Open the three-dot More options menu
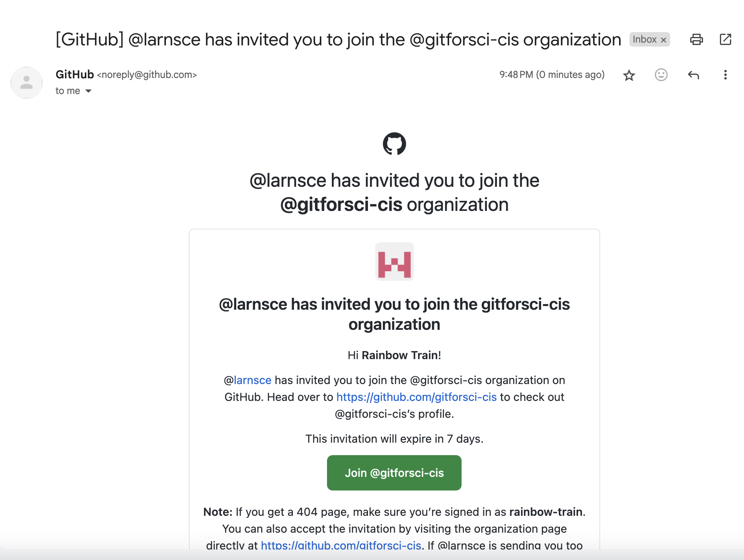The image size is (744, 560). 725,75
